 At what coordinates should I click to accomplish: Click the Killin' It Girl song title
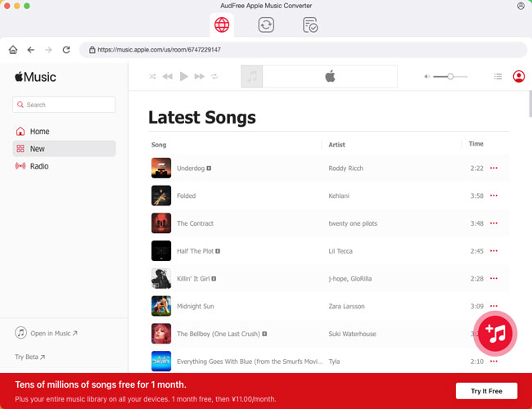click(193, 279)
